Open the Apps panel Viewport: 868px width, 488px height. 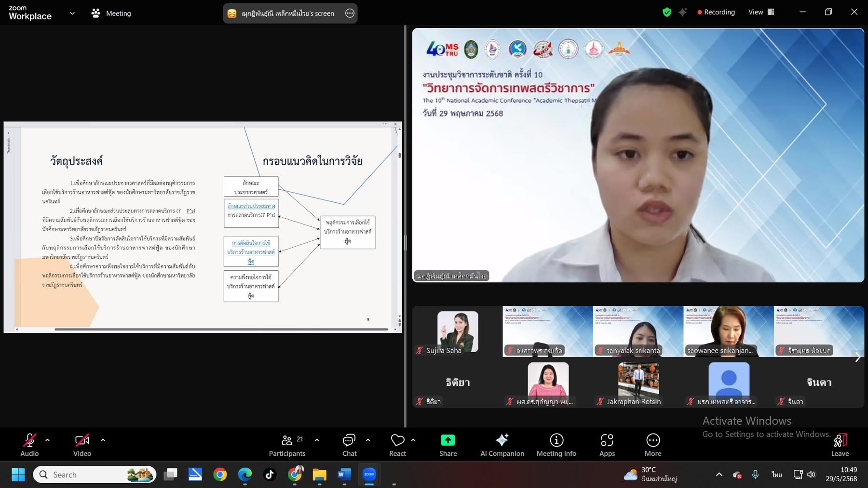coord(607,445)
